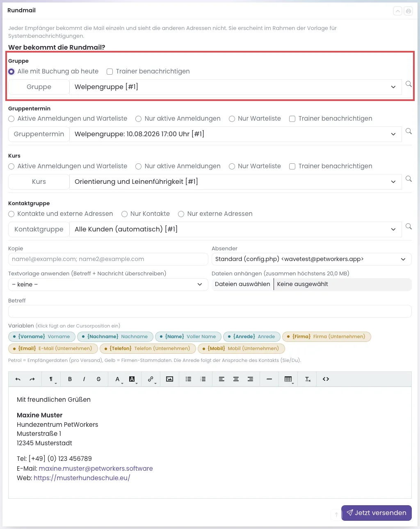Viewport: 420px width, 529px height.
Task: Open the text color picker
Action: click(x=118, y=379)
